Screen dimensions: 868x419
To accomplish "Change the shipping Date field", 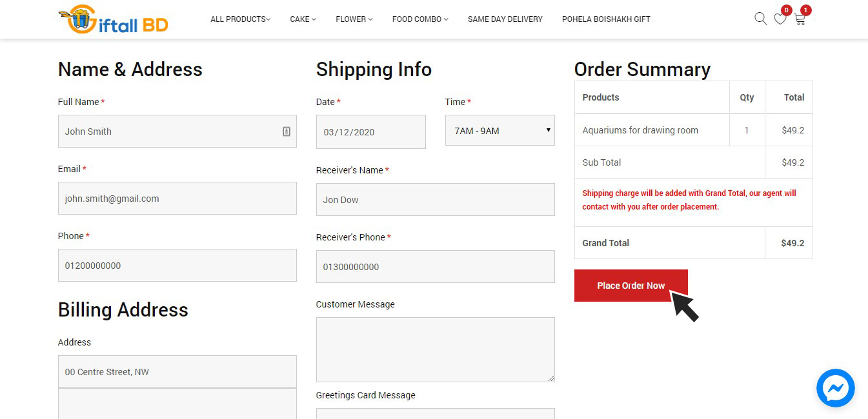I will (x=371, y=132).
